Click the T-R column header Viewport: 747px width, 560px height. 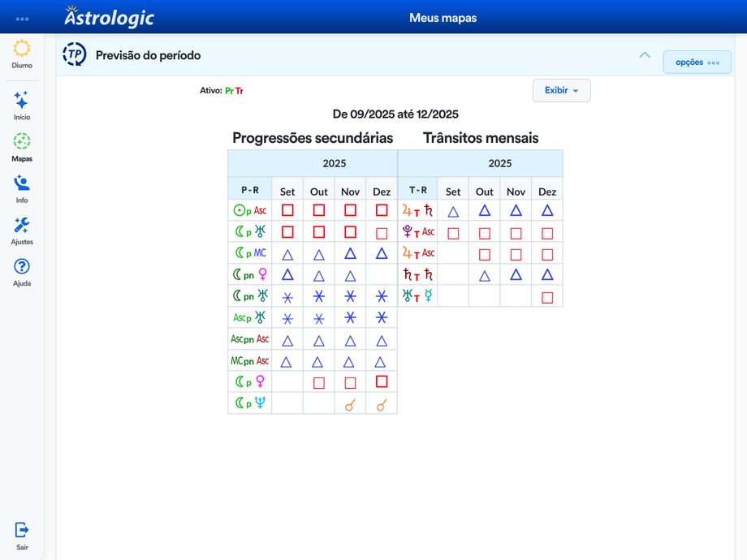point(418,190)
